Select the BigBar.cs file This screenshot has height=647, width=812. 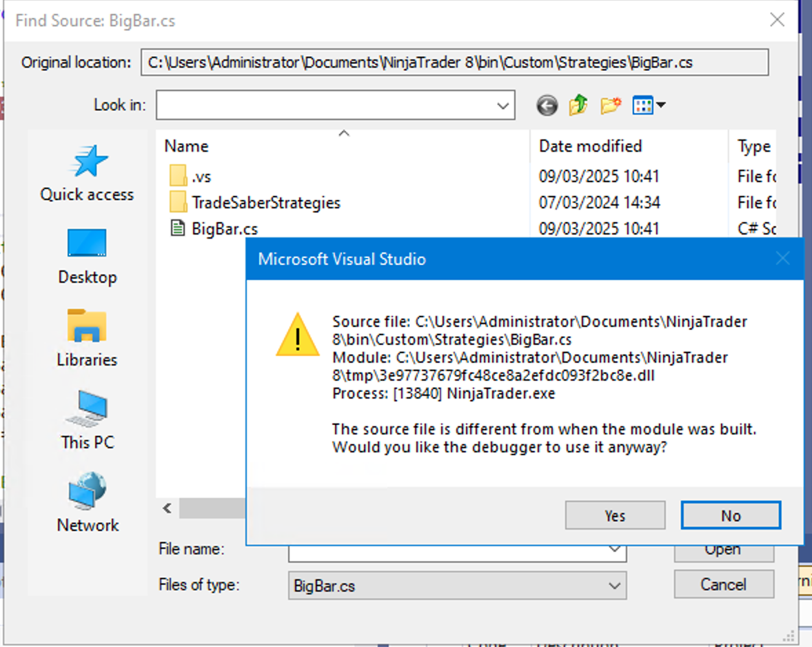click(214, 228)
